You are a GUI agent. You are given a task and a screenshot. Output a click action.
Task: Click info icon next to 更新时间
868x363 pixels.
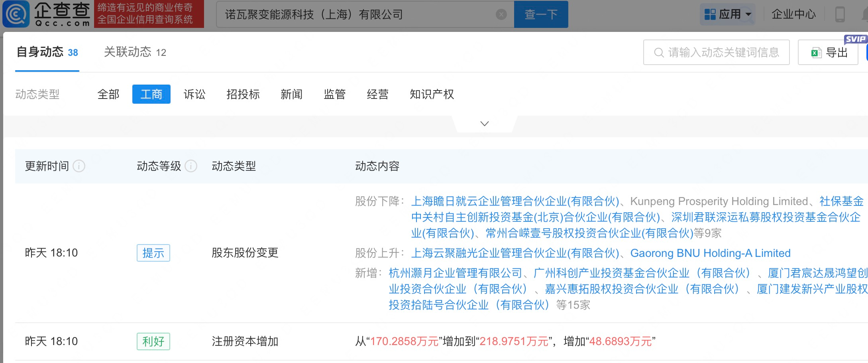pyautogui.click(x=79, y=166)
